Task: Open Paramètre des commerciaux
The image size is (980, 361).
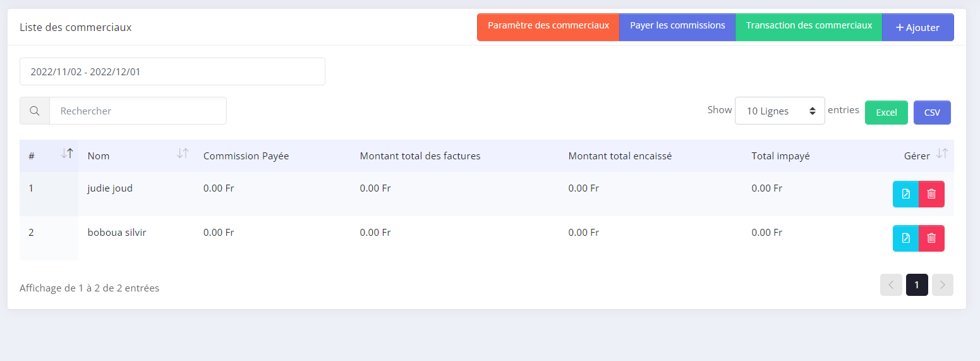Action: click(x=548, y=27)
